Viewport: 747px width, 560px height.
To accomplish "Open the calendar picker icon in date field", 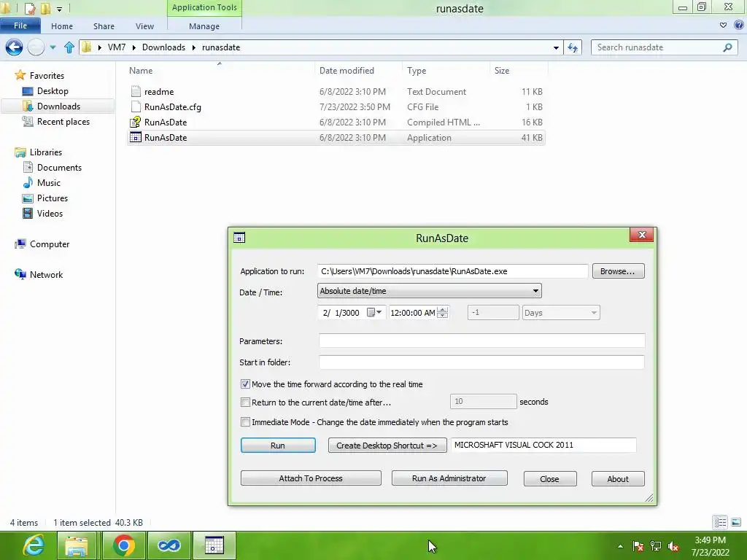I will (x=374, y=312).
